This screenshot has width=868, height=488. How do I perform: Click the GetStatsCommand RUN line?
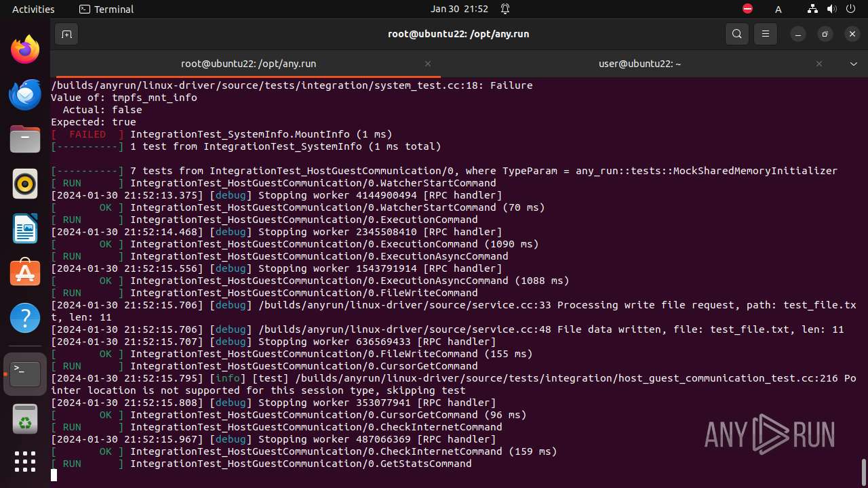coord(261,464)
